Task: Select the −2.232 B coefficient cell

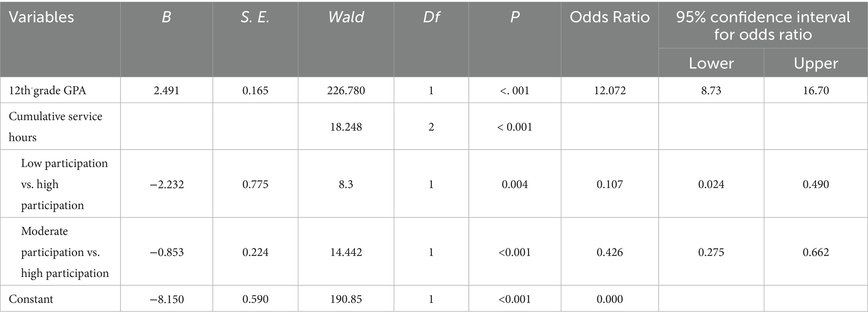Action: click(167, 184)
